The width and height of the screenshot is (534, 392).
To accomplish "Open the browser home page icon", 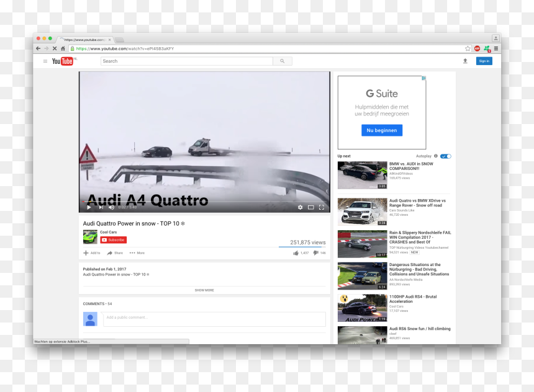I will coord(63,48).
